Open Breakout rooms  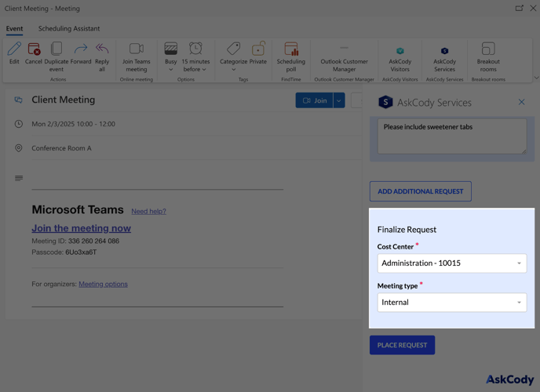tap(488, 57)
